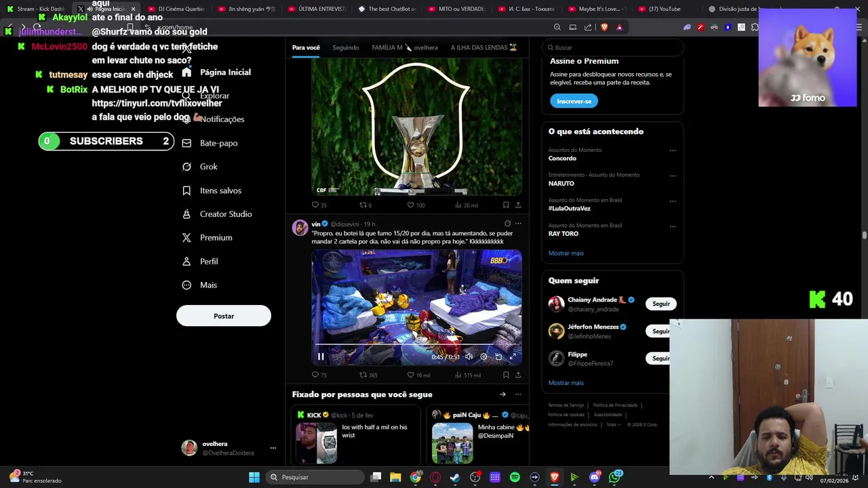Reply to the trophy post with 35 comments
The image size is (868, 488).
click(x=319, y=205)
